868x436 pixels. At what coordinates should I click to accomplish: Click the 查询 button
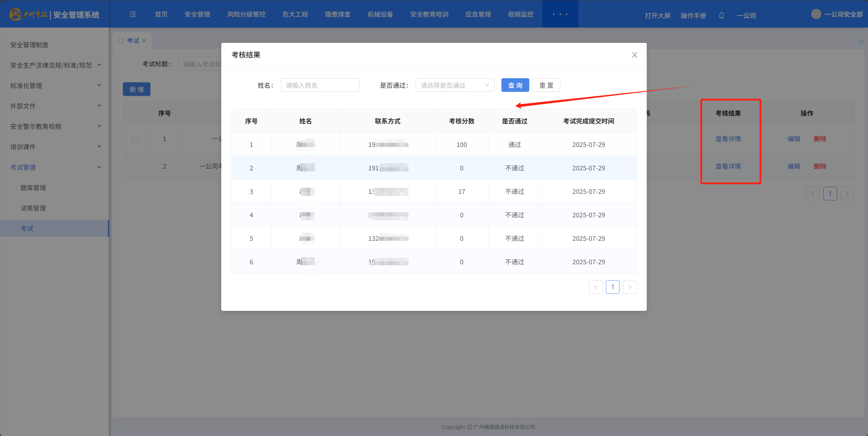click(x=515, y=85)
